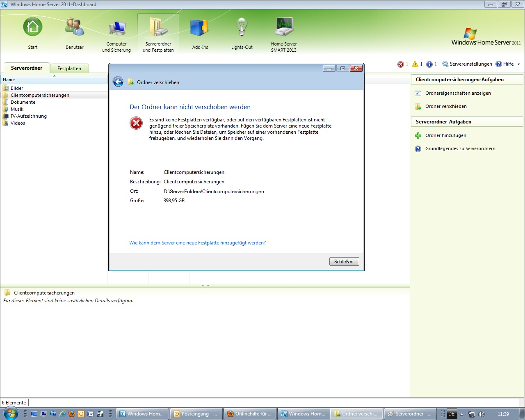Click the back arrow in Ordner verschieben dialog
Screen dimensions: 525x420
(x=118, y=82)
